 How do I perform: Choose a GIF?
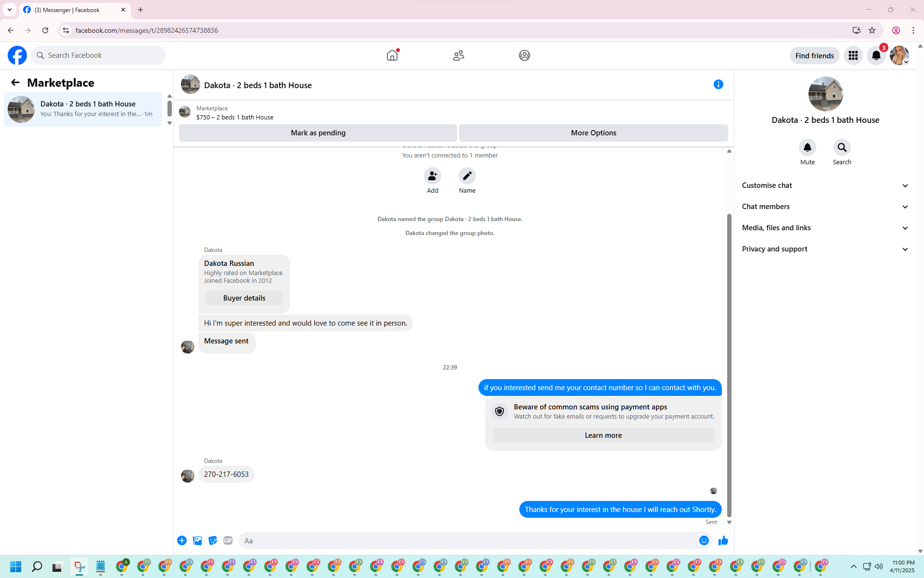pos(228,540)
